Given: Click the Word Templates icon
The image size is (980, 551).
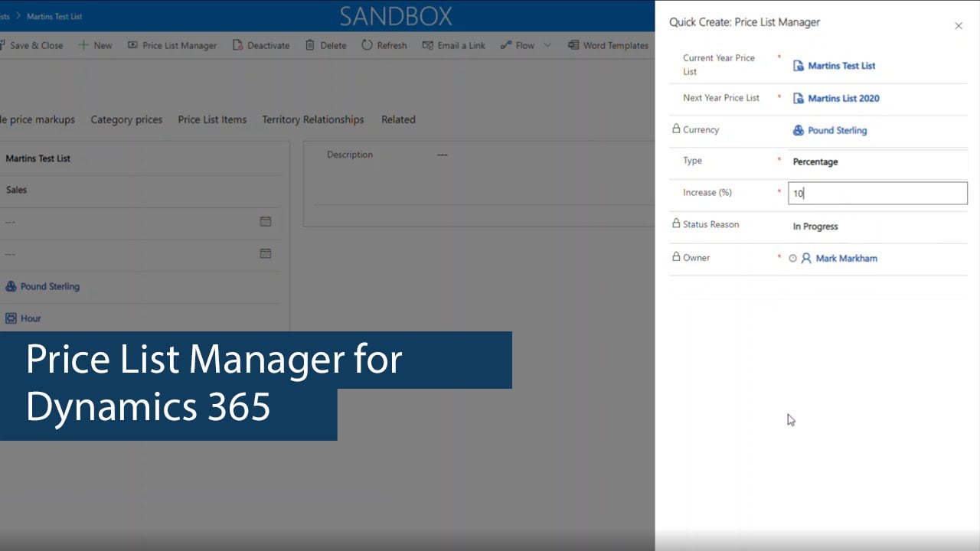Looking at the screenshot, I should 573,45.
